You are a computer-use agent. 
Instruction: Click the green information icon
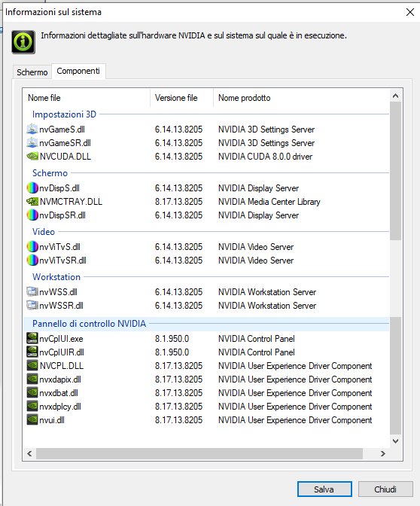pyautogui.click(x=23, y=41)
